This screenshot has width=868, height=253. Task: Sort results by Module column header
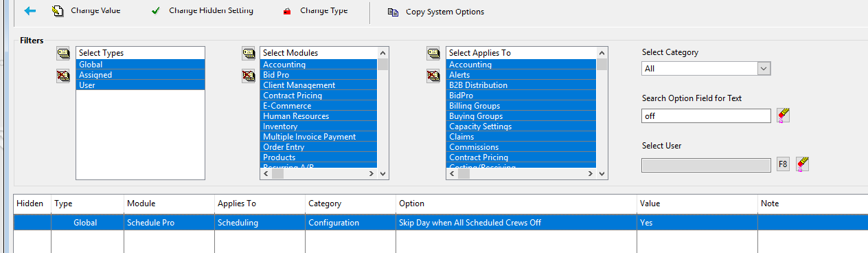tap(169, 204)
